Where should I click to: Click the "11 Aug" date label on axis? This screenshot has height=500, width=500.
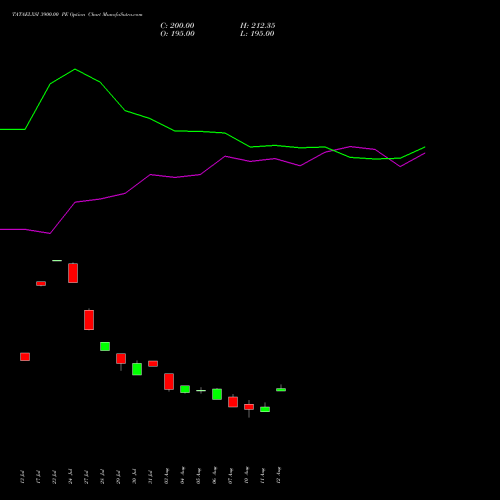262,476
